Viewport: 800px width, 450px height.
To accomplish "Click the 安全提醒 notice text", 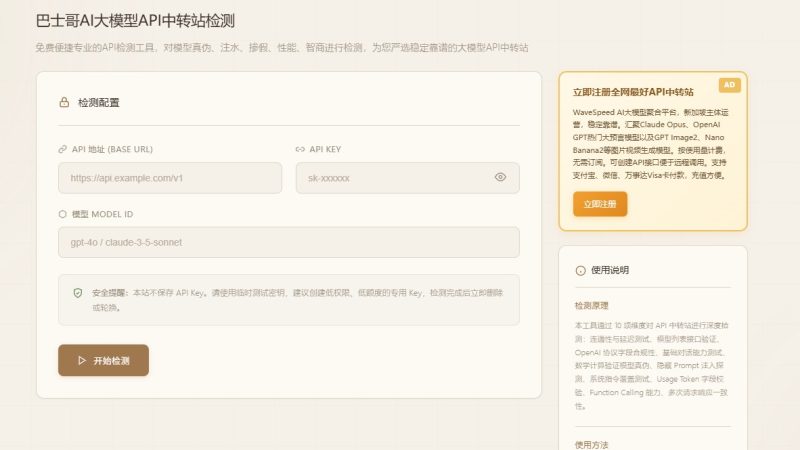I will click(297, 300).
